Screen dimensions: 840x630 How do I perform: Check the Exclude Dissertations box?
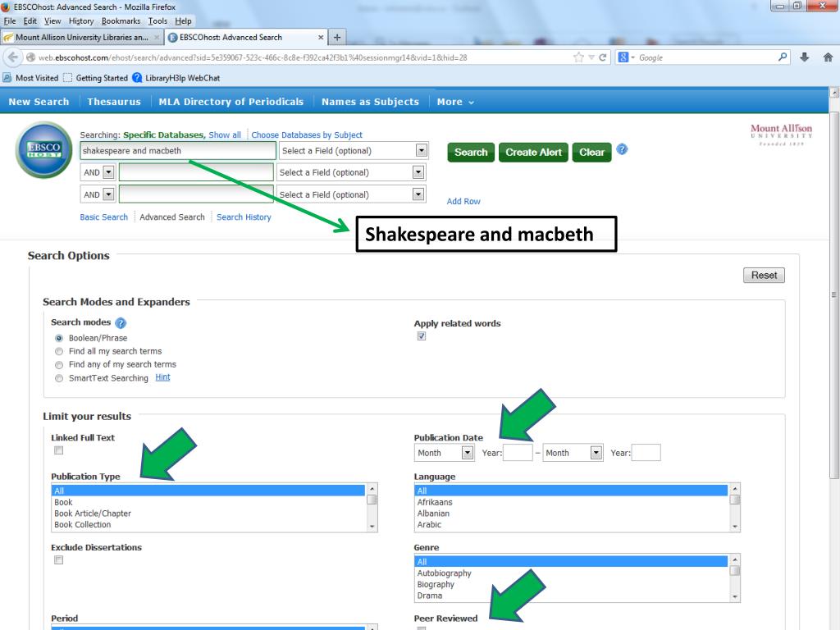(58, 559)
